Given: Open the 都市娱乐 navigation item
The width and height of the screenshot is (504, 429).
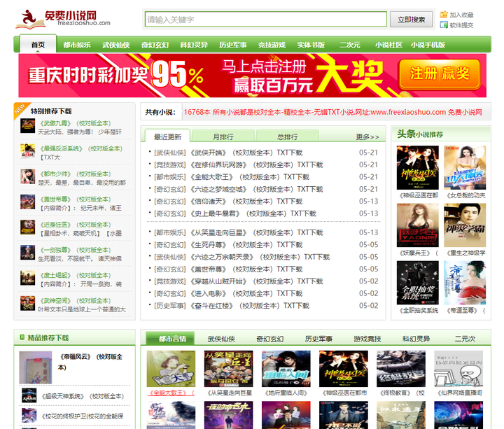Looking at the screenshot, I should click(x=77, y=45).
